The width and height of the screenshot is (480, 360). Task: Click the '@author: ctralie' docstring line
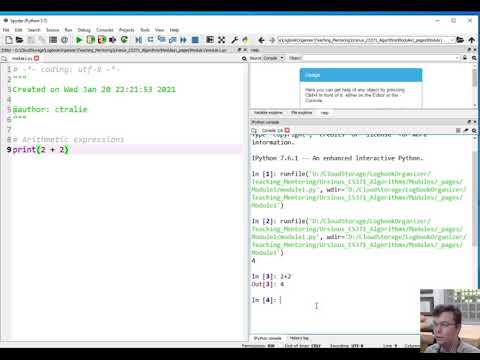click(x=50, y=109)
